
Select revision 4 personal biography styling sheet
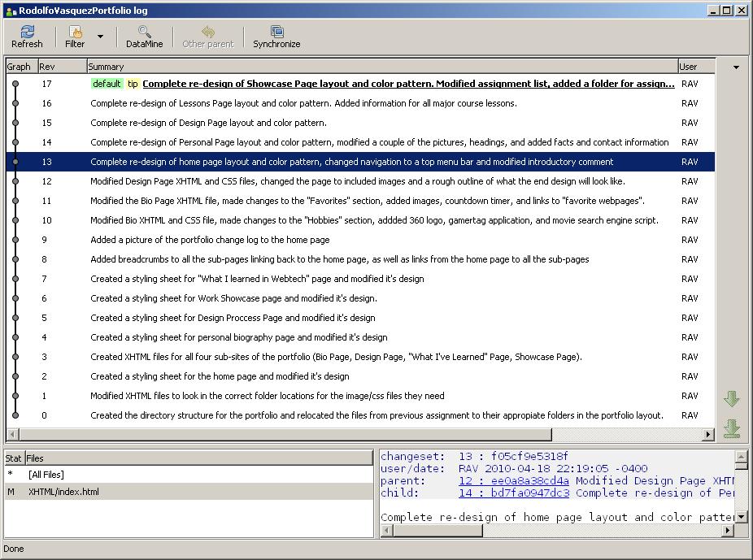pyautogui.click(x=360, y=337)
